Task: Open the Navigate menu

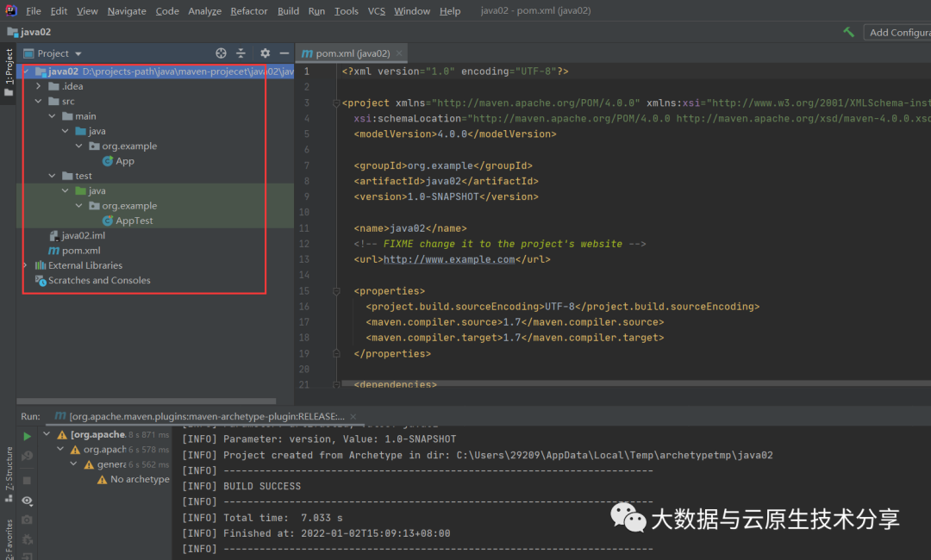Action: (x=127, y=10)
